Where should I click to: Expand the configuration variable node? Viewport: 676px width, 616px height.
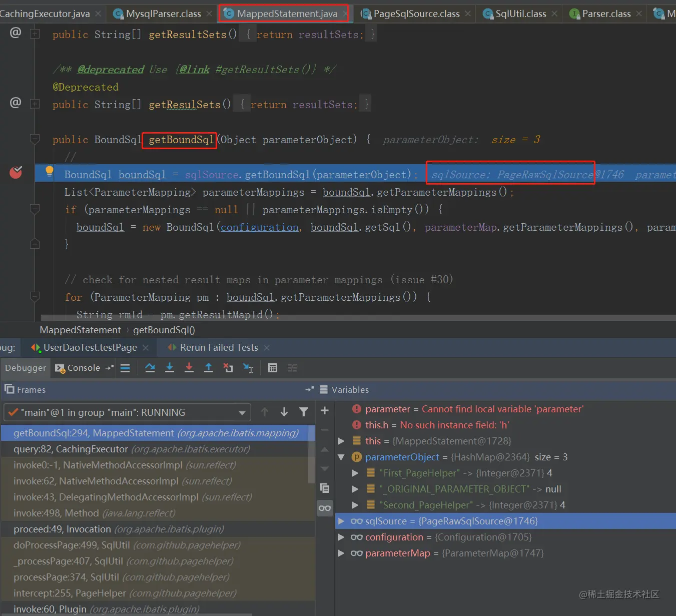(341, 537)
